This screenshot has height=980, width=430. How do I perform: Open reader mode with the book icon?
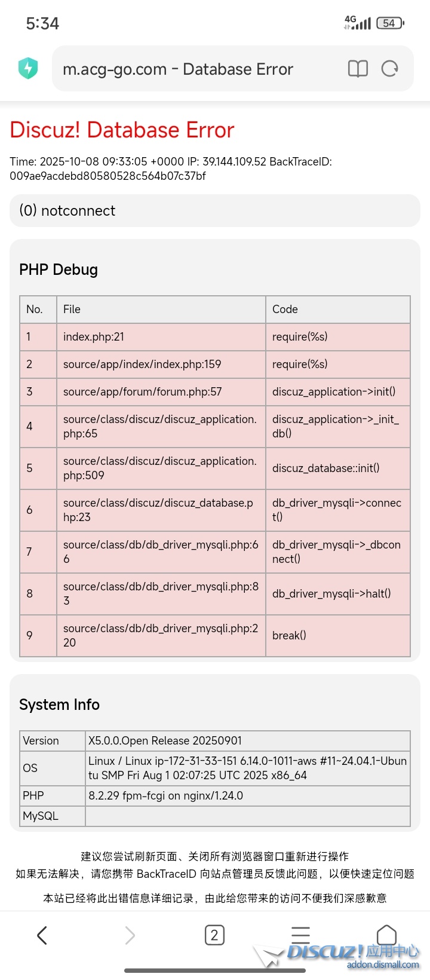[x=358, y=69]
